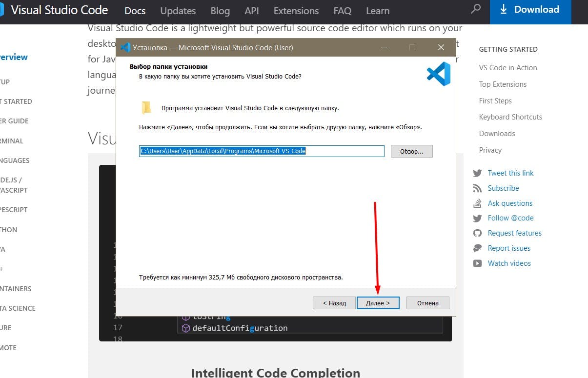Open the Downloads link in sidebar
The width and height of the screenshot is (588, 378).
[x=497, y=134]
